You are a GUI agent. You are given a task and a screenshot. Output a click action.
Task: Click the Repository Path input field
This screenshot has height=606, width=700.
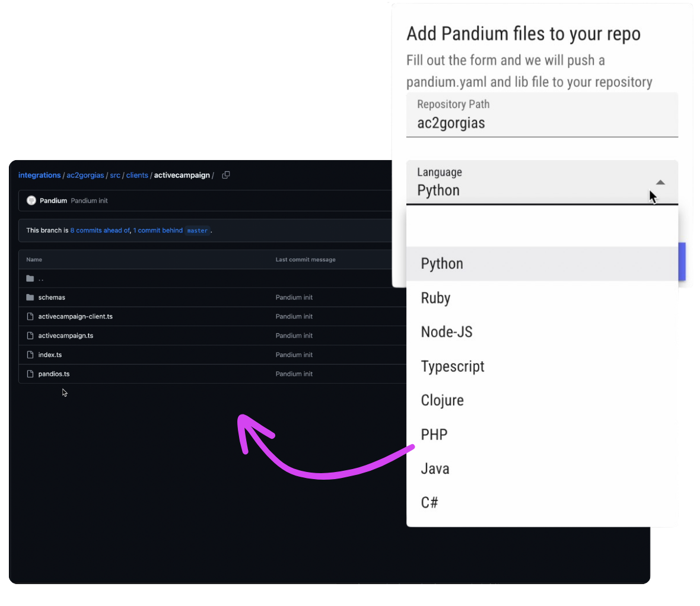point(542,123)
